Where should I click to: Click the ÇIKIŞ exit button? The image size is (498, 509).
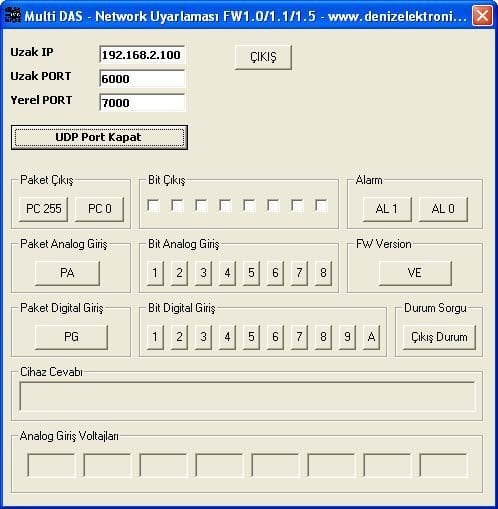pyautogui.click(x=263, y=57)
